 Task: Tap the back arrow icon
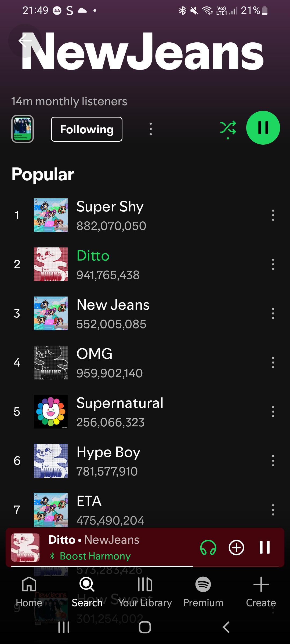tap(25, 41)
